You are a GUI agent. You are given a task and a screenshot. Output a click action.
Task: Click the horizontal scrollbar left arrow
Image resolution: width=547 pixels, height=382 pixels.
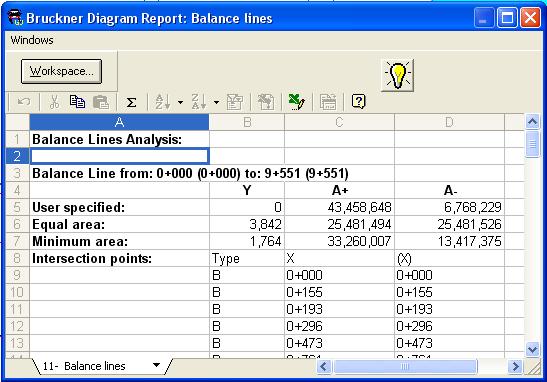coord(323,367)
